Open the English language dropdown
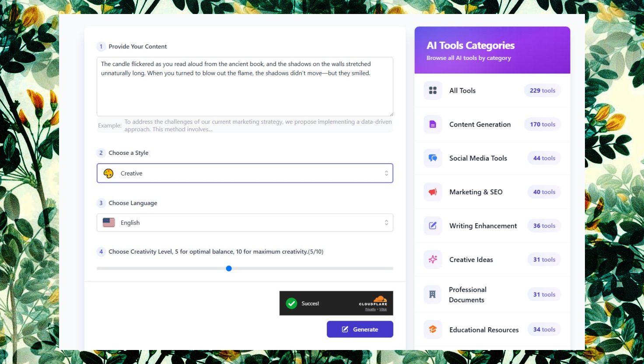This screenshot has height=364, width=644. click(245, 223)
